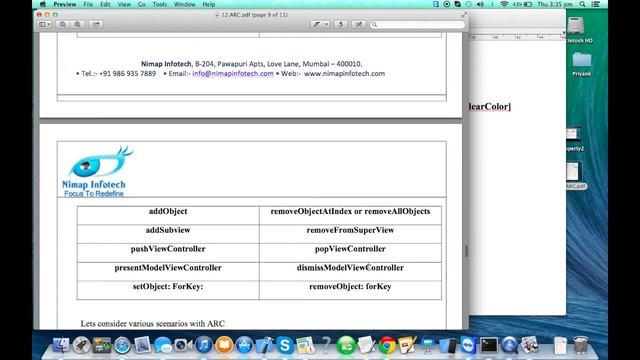Click the Share toolbar button
This screenshot has width=640, height=360.
[96, 24]
